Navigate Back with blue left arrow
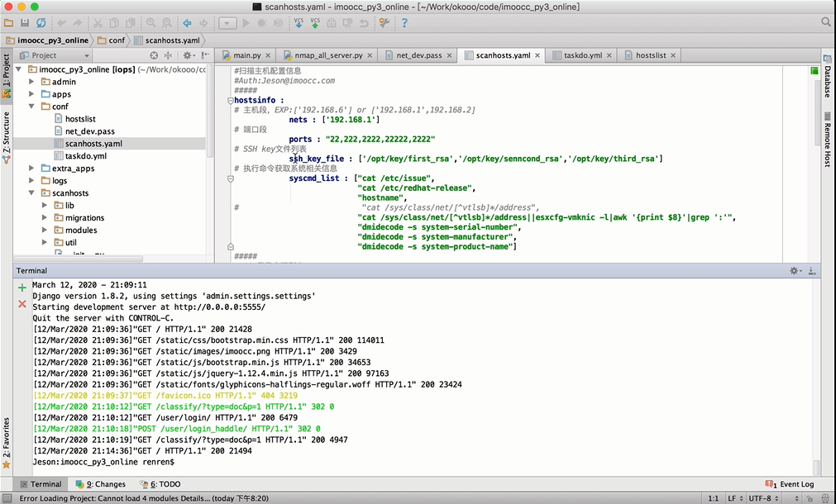Screen dimensions: 836x504 (187, 23)
